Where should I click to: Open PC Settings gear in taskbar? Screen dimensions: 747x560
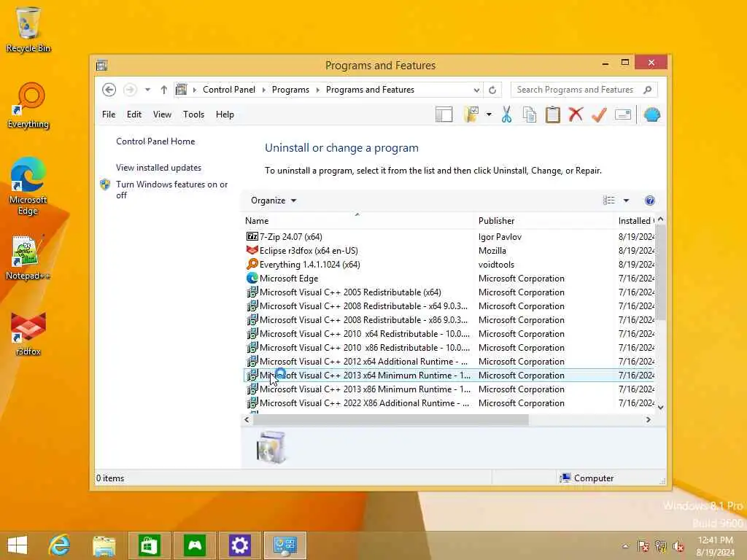239,545
